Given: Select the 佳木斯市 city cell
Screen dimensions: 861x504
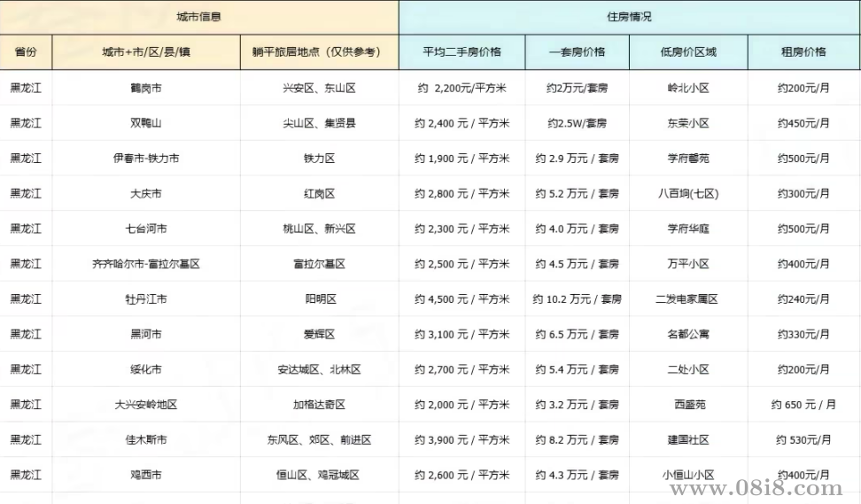Looking at the screenshot, I should [146, 439].
